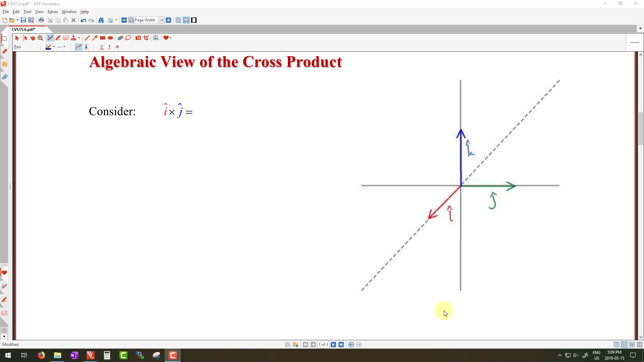The height and width of the screenshot is (362, 644).
Task: Switch to the CVU7L6.pdf tab
Action: click(x=23, y=29)
